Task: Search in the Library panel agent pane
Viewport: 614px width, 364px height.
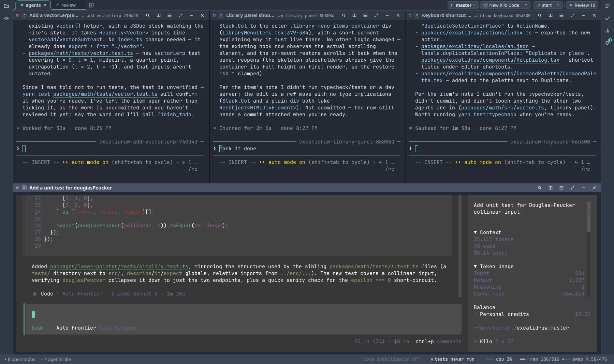Action: click(343, 15)
